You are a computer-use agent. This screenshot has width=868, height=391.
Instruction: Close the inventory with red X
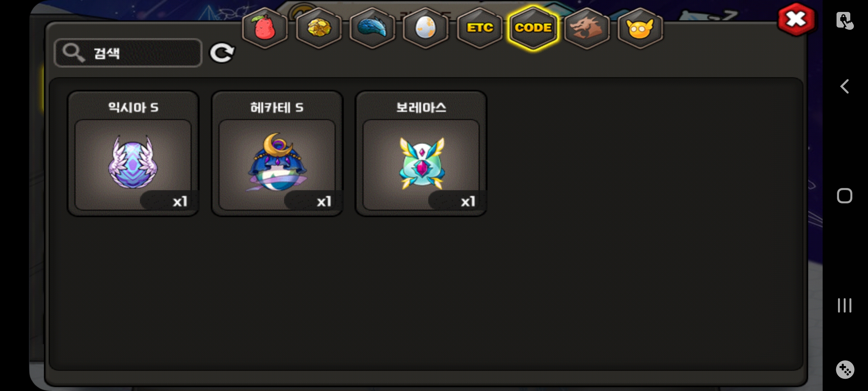click(x=796, y=19)
